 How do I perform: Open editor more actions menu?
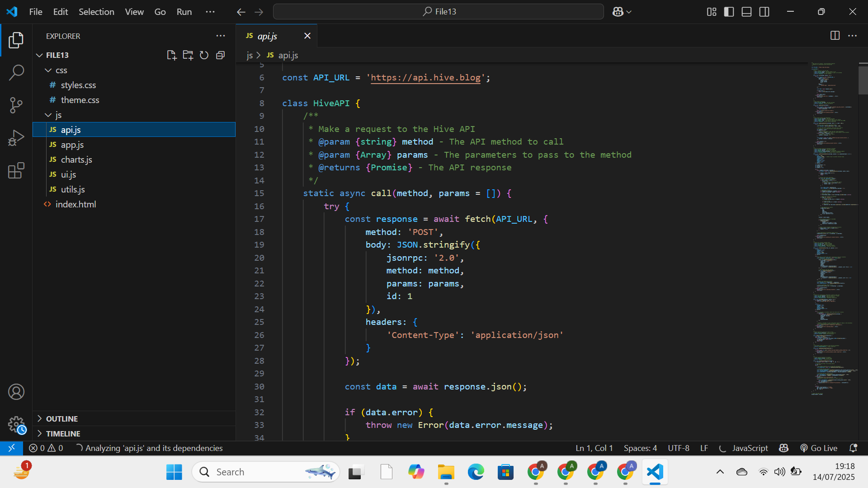pyautogui.click(x=852, y=36)
